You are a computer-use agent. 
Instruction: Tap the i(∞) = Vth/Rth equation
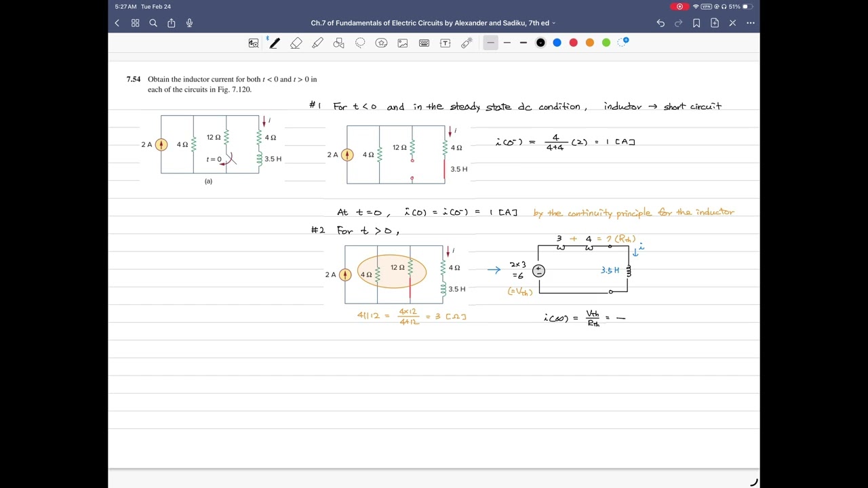(x=585, y=318)
